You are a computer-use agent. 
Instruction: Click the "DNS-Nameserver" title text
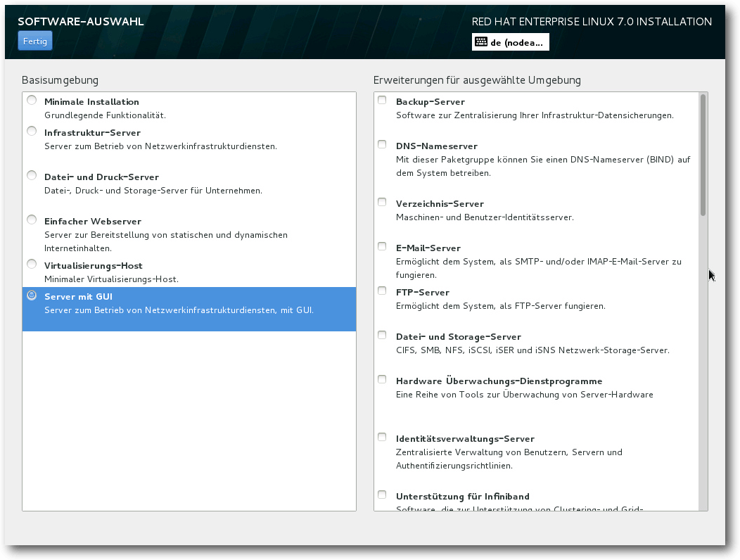[x=437, y=146]
